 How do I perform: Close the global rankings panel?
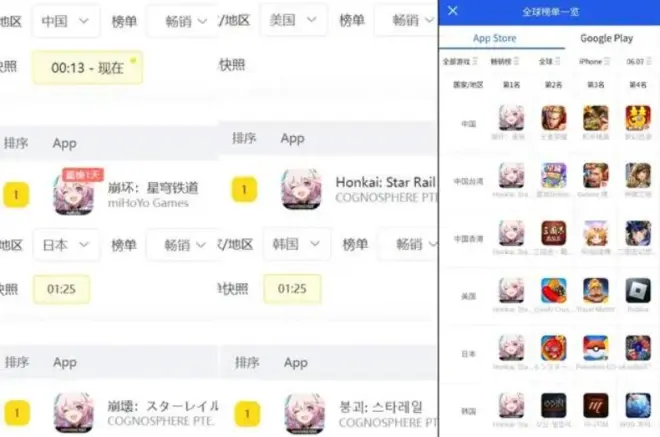[452, 11]
